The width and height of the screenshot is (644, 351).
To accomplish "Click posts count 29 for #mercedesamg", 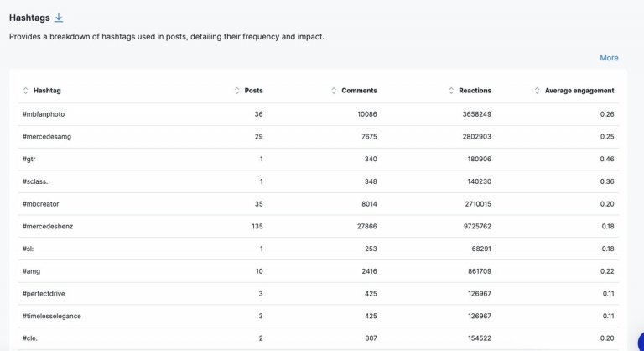I will click(258, 137).
